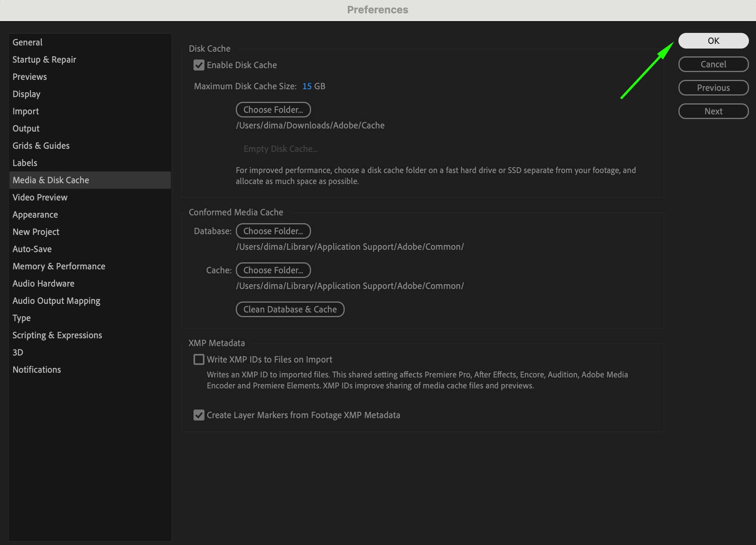Screen dimensions: 756x545
Task: Select the Audio Hardware category
Action: click(43, 283)
